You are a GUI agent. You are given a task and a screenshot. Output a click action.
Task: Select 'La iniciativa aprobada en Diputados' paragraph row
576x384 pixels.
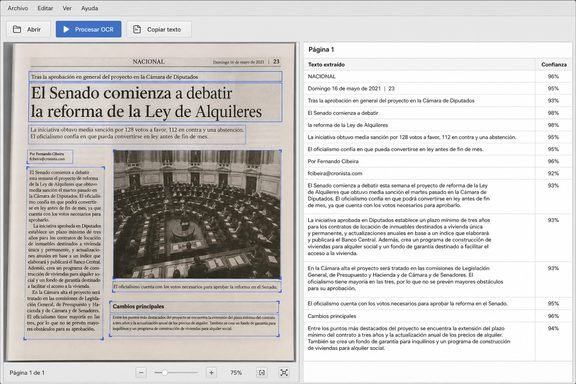coord(438,237)
